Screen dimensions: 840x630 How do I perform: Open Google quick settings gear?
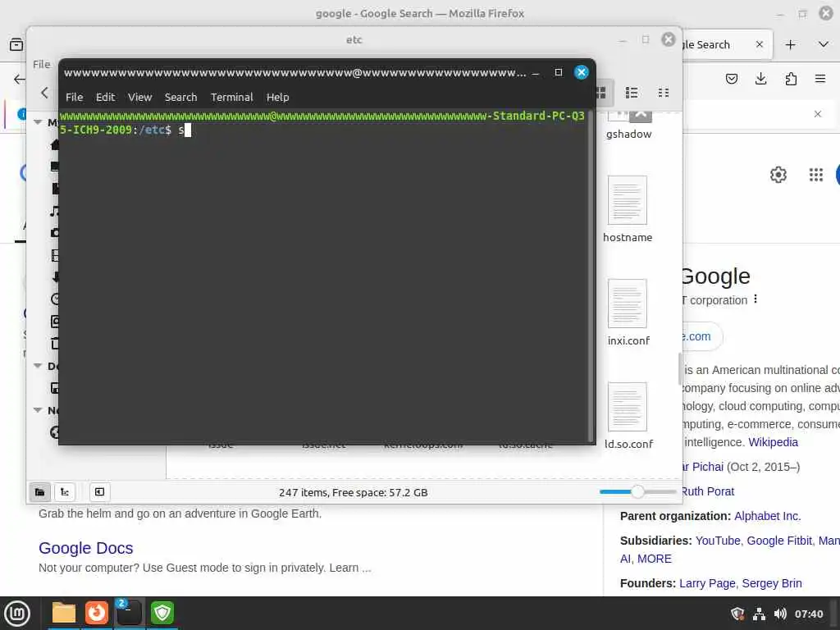pos(778,175)
